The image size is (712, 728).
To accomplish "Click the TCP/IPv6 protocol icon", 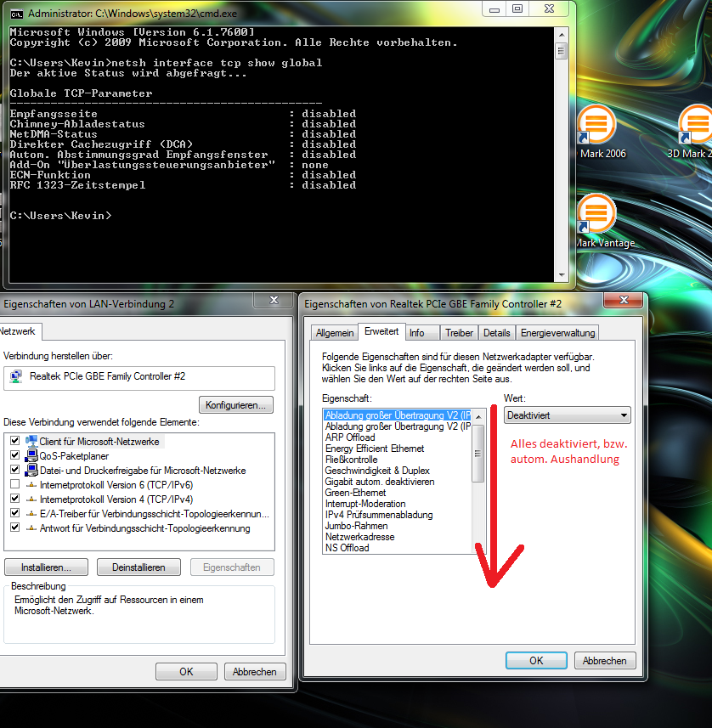I will point(31,485).
